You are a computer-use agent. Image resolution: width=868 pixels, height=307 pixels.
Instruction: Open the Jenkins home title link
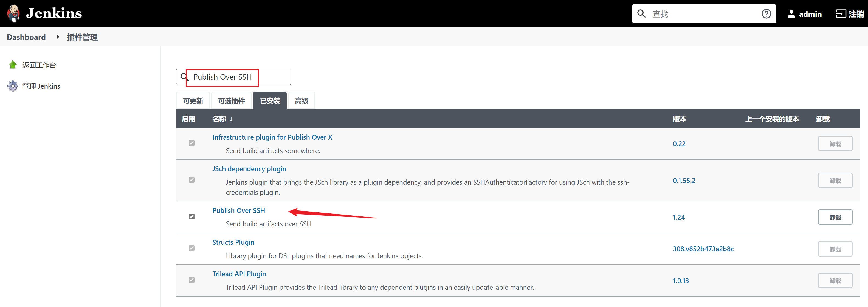click(54, 13)
